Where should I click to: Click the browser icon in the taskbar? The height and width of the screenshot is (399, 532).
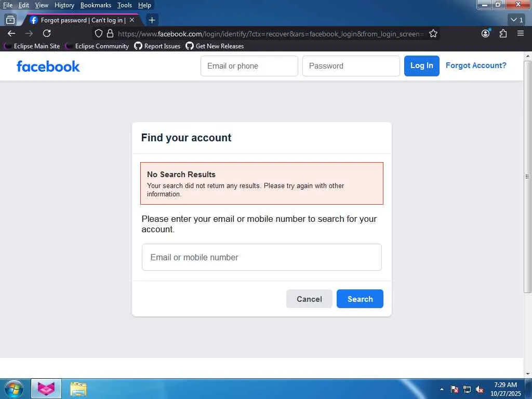pyautogui.click(x=46, y=389)
